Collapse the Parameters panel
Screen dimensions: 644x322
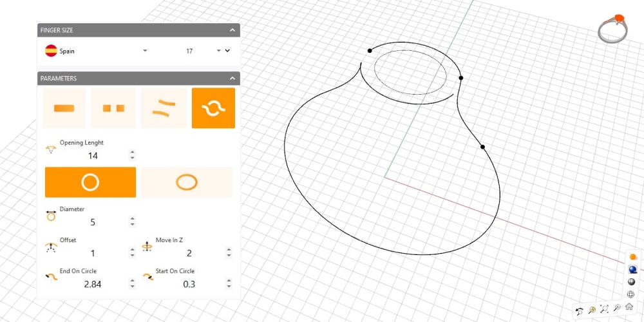pyautogui.click(x=232, y=79)
